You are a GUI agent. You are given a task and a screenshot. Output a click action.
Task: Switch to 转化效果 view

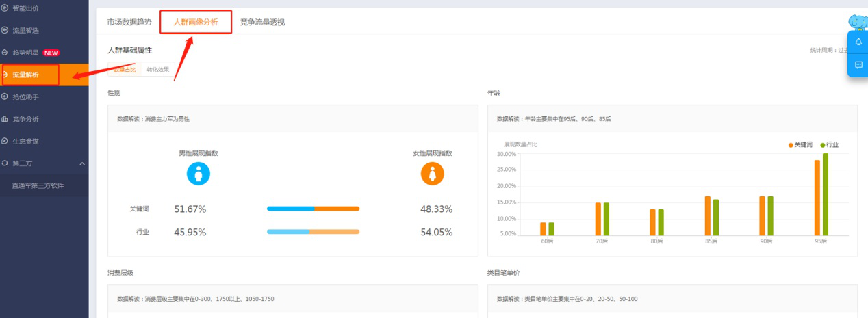[157, 70]
